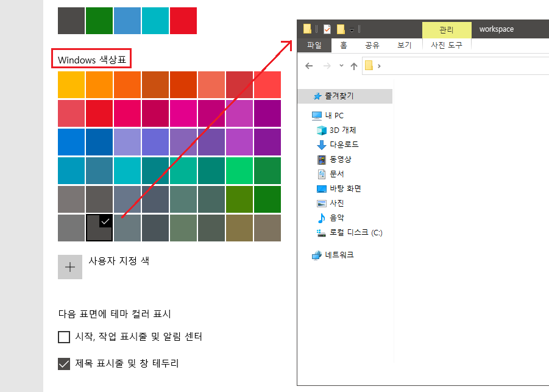Pick the dark gray recent color swatch
This screenshot has height=392, width=549.
(x=71, y=21)
